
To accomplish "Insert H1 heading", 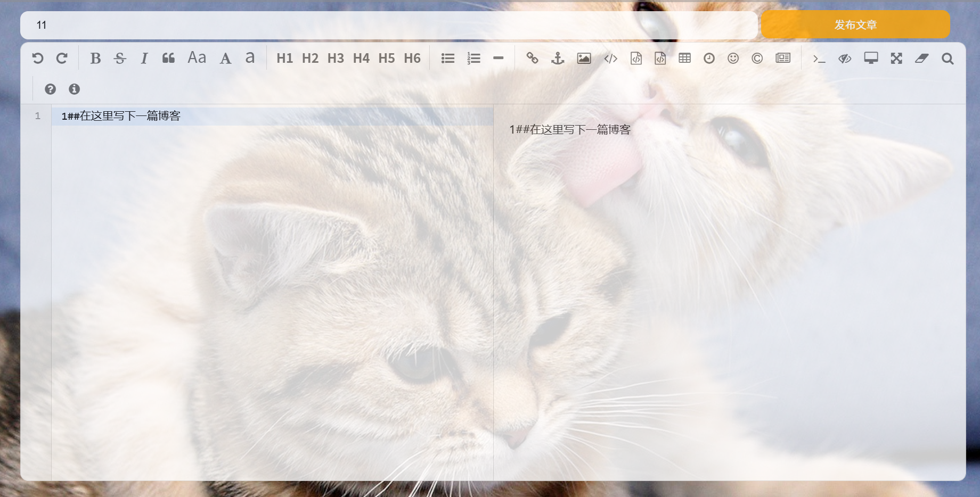I will (285, 58).
